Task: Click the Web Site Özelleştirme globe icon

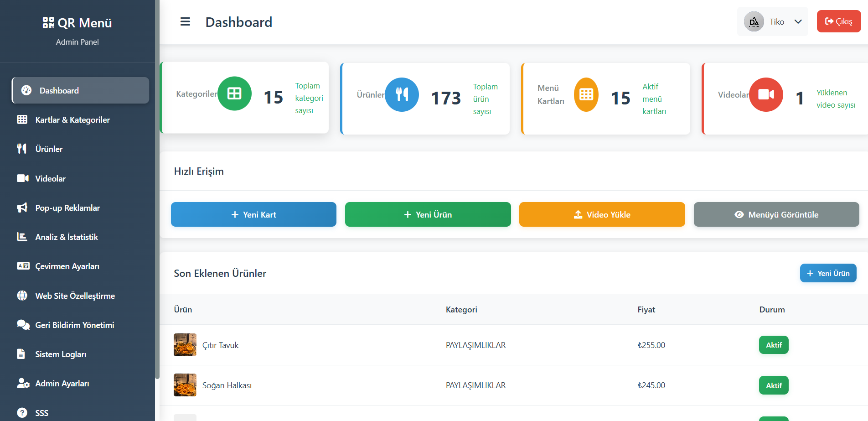Action: click(22, 296)
